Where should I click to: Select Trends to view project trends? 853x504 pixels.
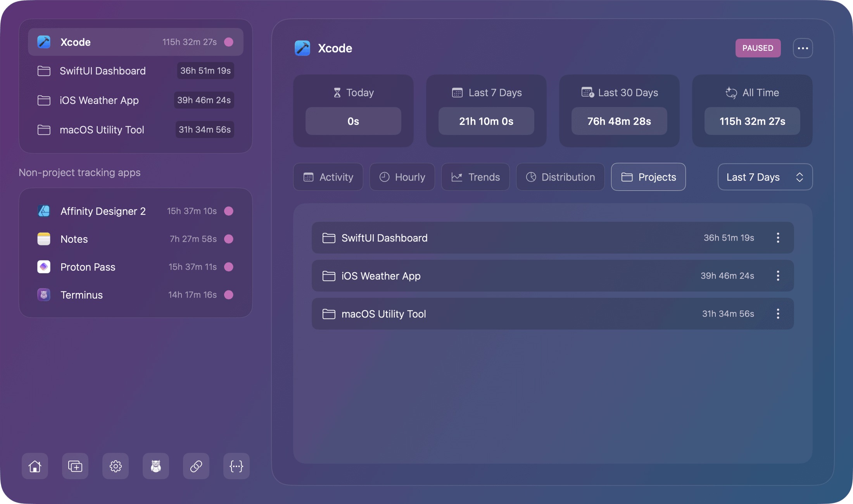(475, 177)
